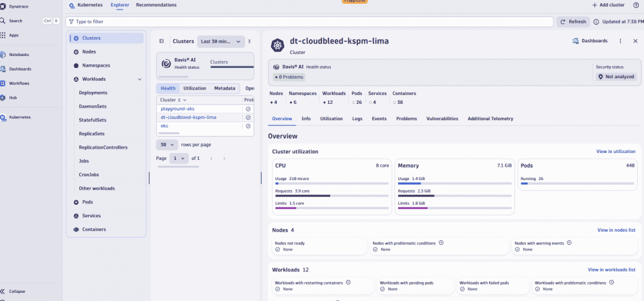Open the Page number dropdown
This screenshot has width=644, height=301.
click(179, 158)
